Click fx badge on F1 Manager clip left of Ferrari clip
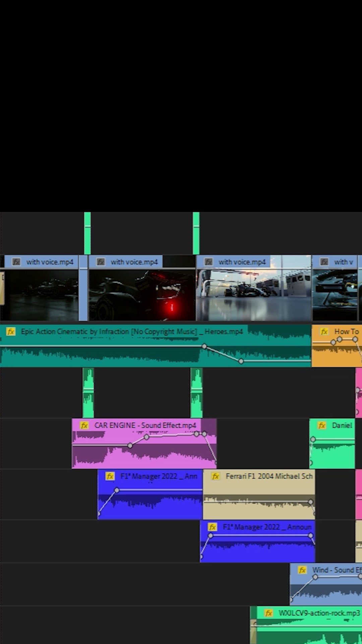 click(x=110, y=476)
